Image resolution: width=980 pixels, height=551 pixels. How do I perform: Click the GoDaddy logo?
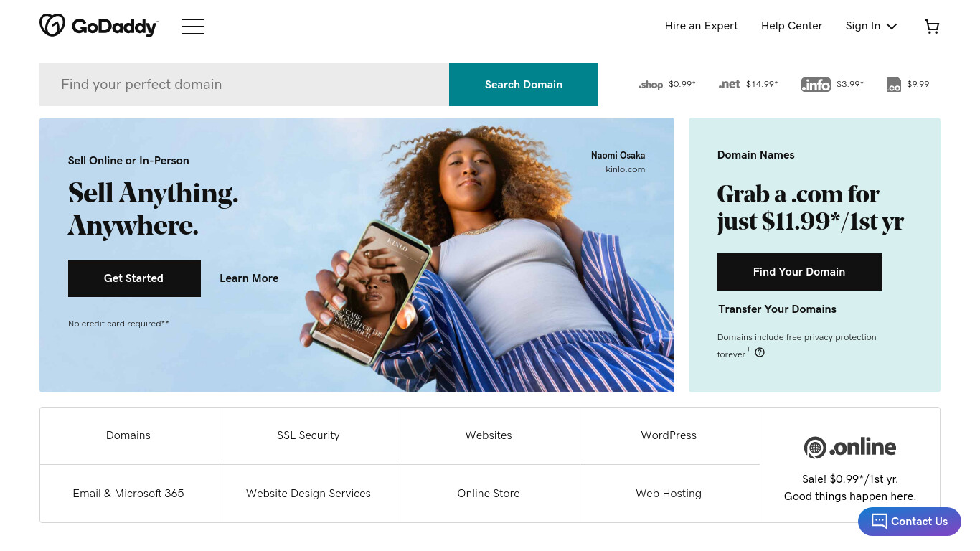[99, 26]
